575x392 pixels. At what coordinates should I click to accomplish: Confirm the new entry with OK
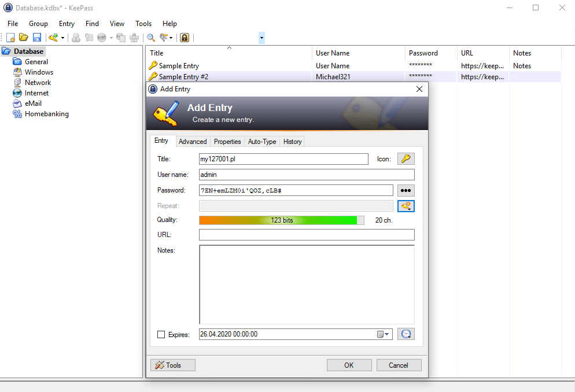tap(349, 365)
